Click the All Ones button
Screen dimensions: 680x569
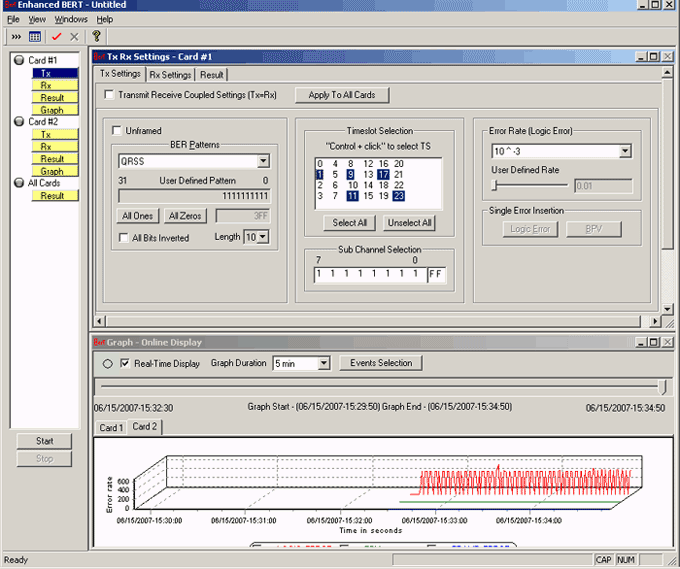137,216
